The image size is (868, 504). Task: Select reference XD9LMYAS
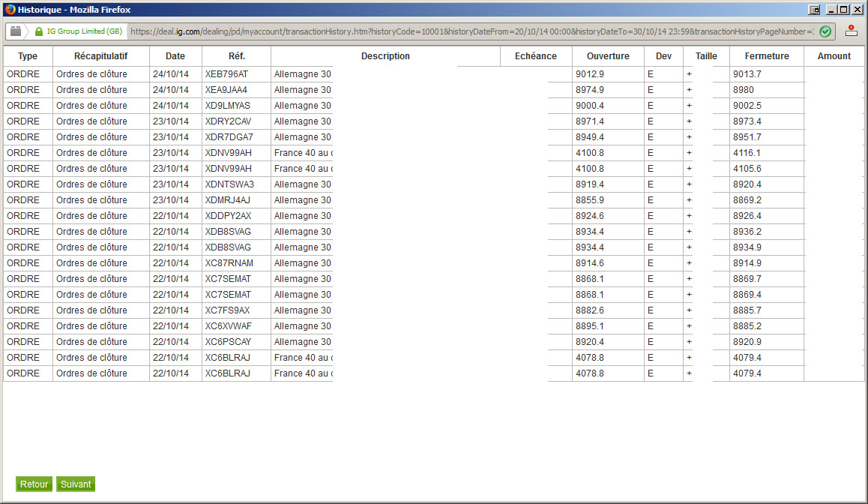pos(228,105)
